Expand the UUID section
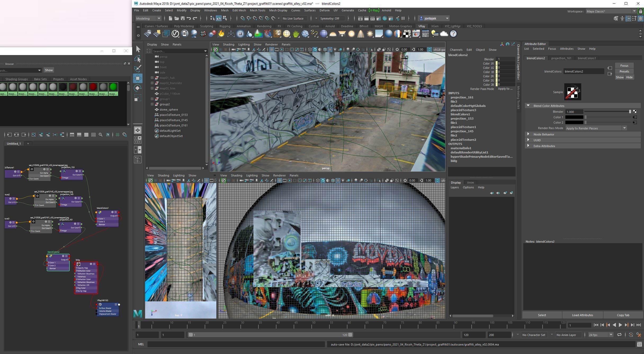Viewport: 644px width, 354px height. (x=528, y=140)
